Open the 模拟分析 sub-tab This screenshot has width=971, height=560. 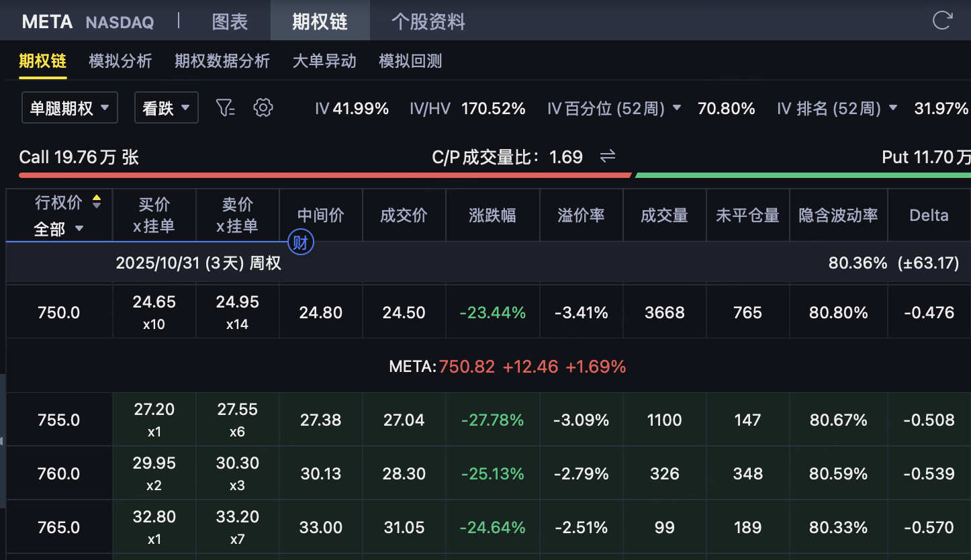[x=120, y=61]
